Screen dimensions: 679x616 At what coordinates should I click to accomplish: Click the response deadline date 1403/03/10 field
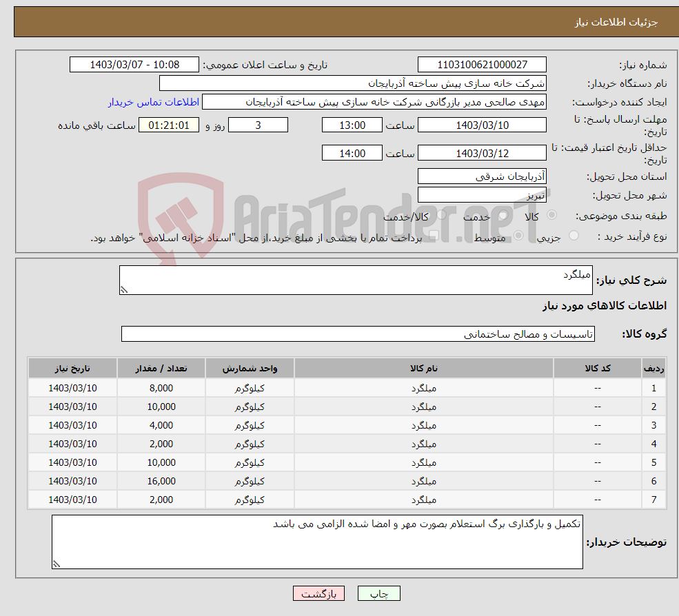tap(482, 125)
